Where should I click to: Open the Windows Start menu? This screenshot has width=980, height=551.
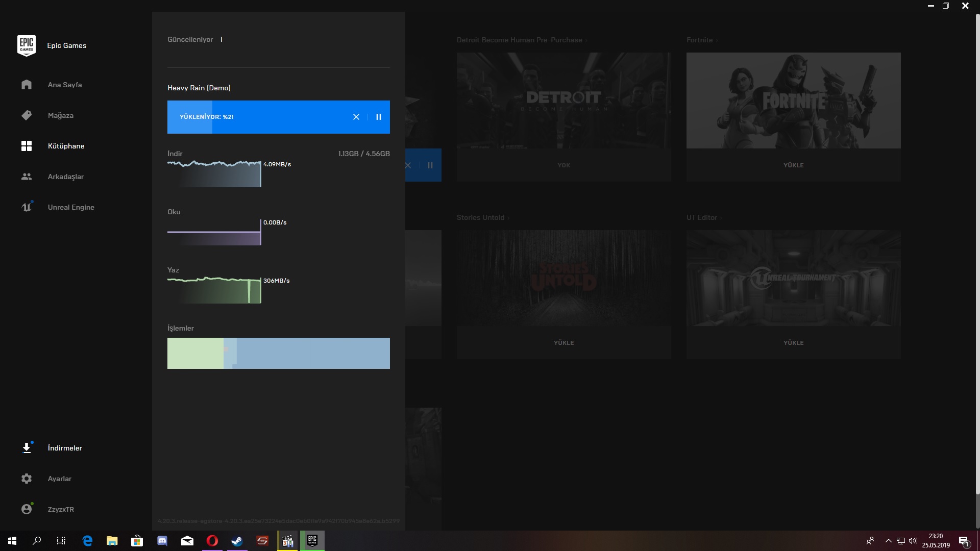tap(12, 541)
